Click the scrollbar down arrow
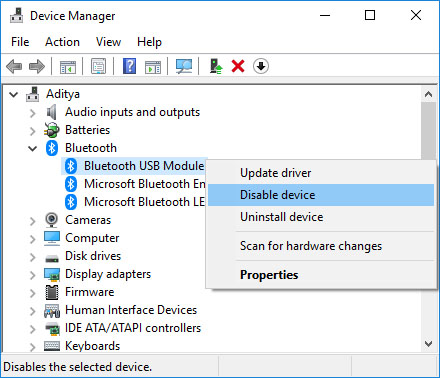This screenshot has width=440, height=378. tap(428, 344)
